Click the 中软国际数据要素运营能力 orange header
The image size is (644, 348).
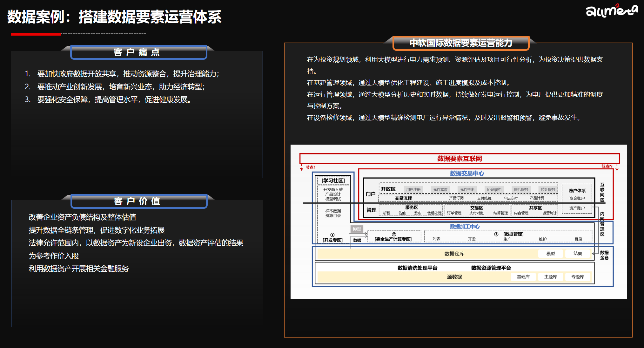461,43
